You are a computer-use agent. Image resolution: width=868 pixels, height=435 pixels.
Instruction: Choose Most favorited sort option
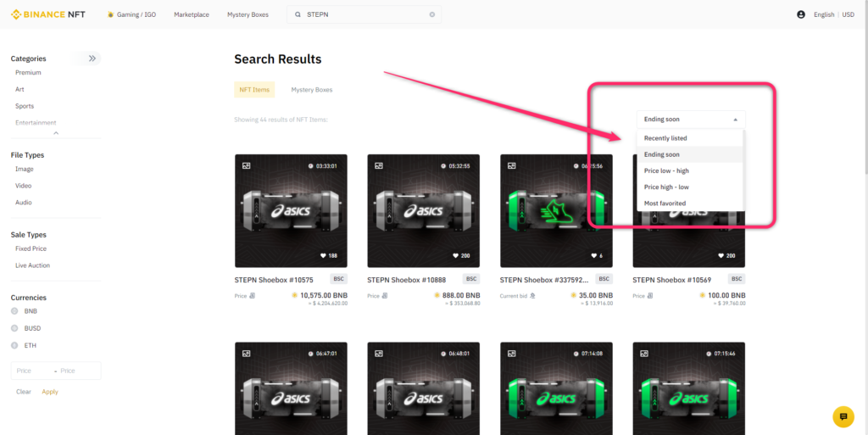[x=690, y=204]
